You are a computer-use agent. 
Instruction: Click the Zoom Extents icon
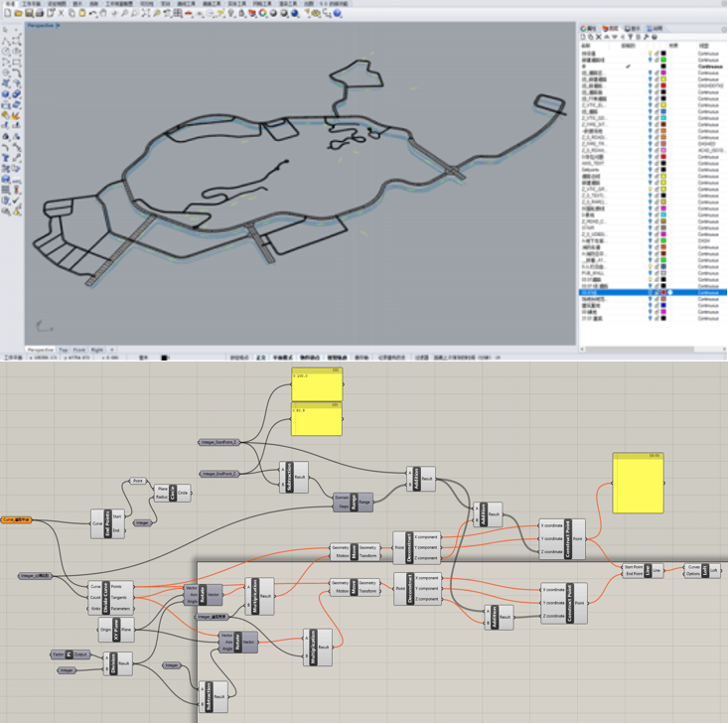pyautogui.click(x=146, y=14)
